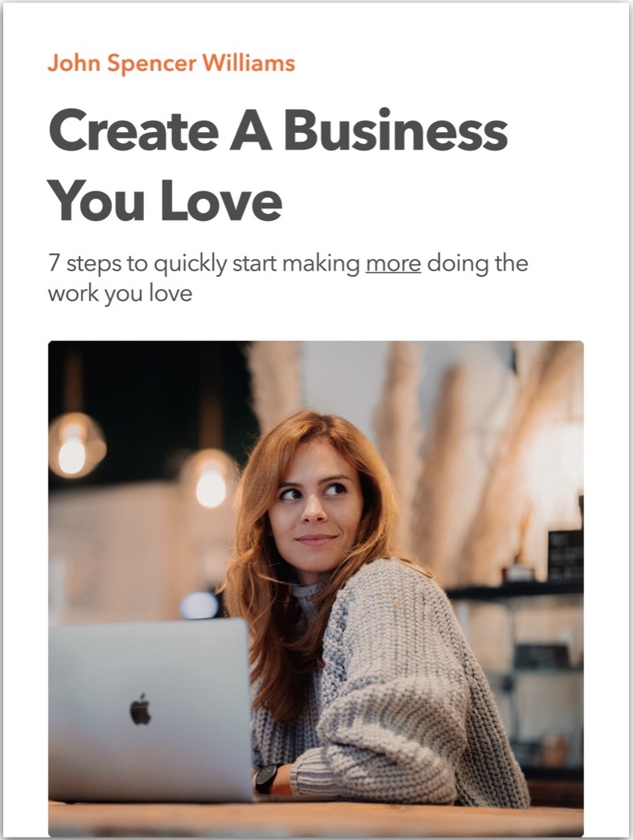
Task: Click the text "work you love"
Action: click(120, 294)
